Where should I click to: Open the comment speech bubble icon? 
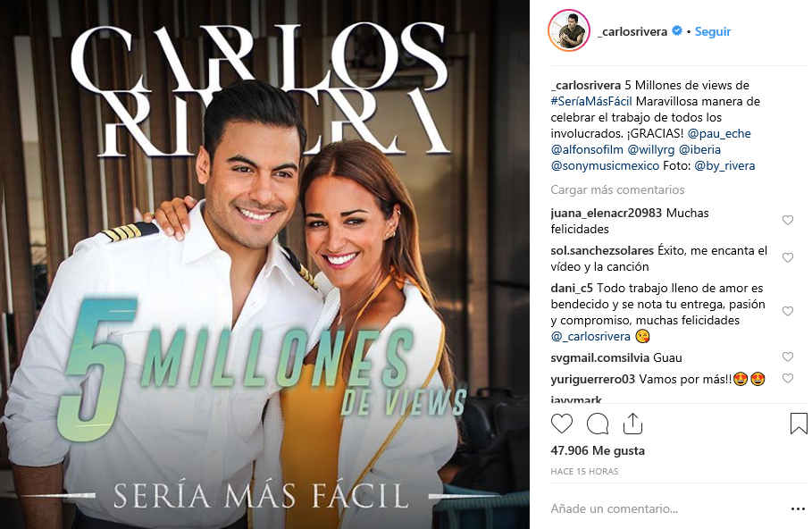point(597,424)
